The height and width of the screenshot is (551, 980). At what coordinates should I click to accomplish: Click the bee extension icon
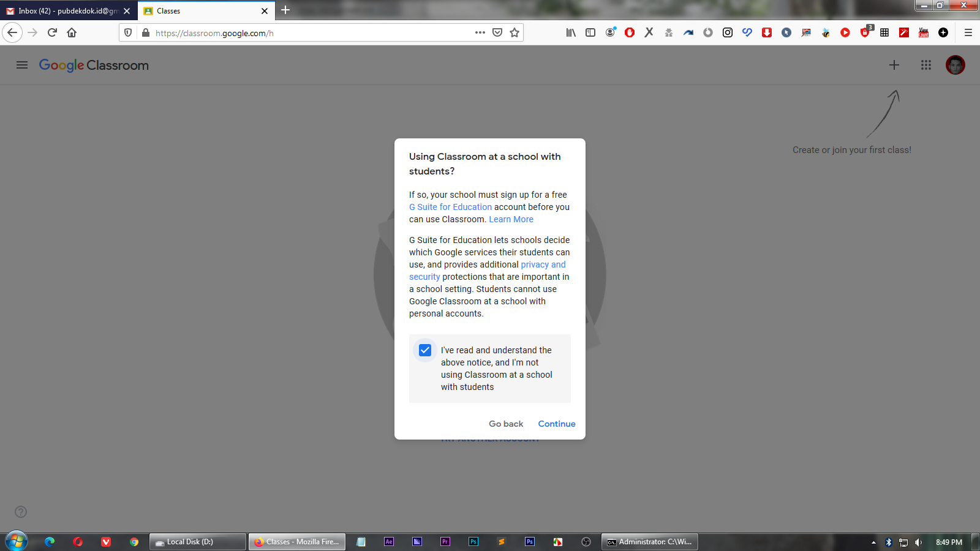click(x=826, y=32)
